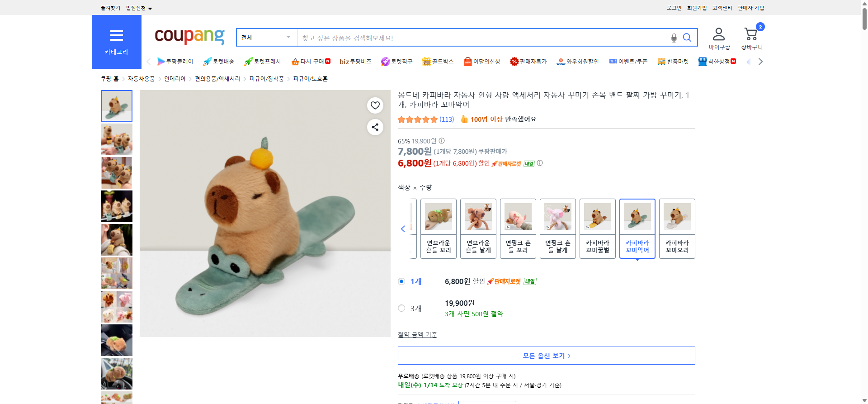Click the 절약 금액 기준 link
Screen dimensions: 868x404
[417, 334]
